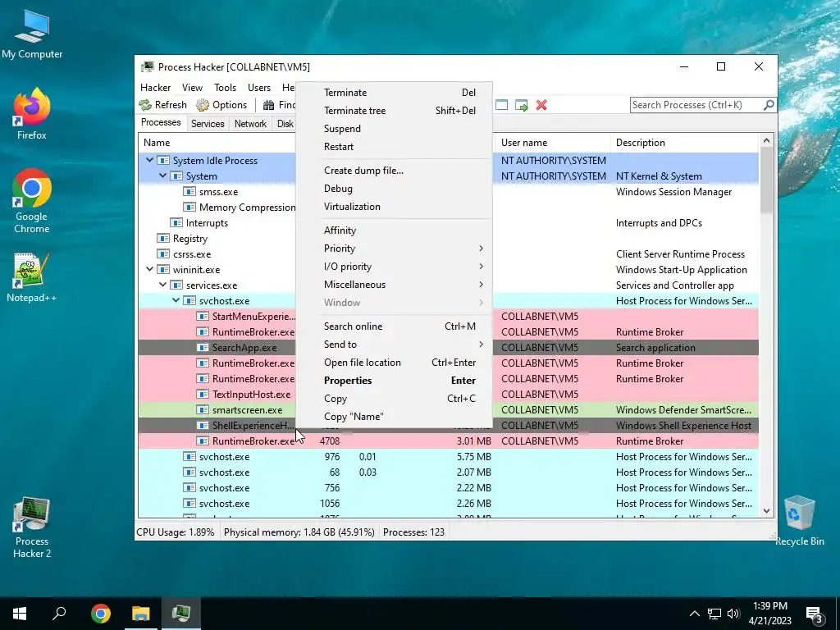The width and height of the screenshot is (840, 630).
Task: Click the search magnifier icon
Action: click(769, 105)
